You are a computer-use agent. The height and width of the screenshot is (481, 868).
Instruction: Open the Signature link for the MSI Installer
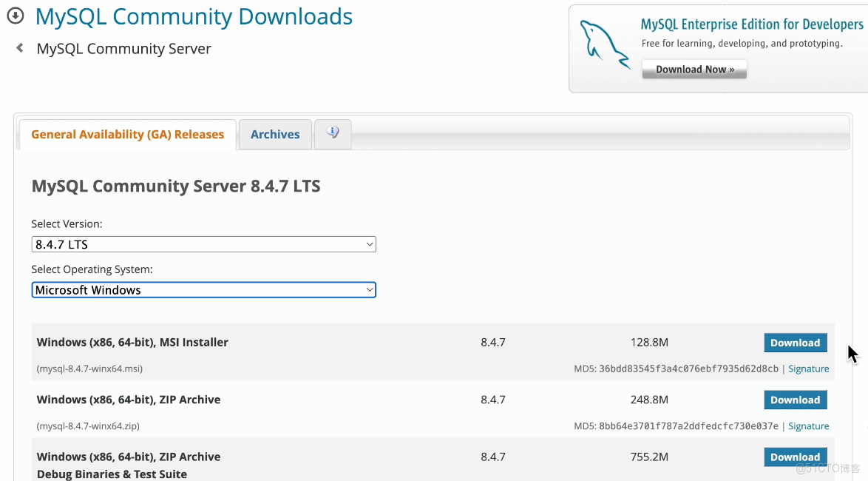(808, 368)
